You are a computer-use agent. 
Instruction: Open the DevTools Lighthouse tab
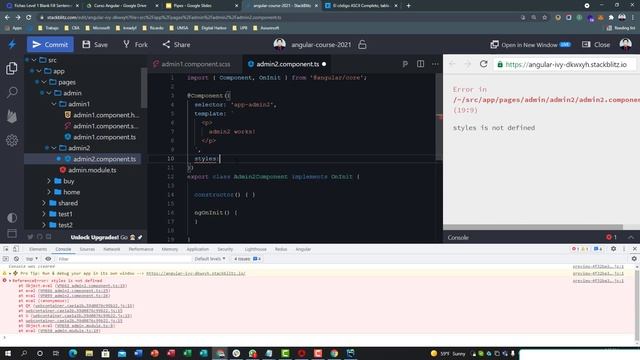point(256,249)
